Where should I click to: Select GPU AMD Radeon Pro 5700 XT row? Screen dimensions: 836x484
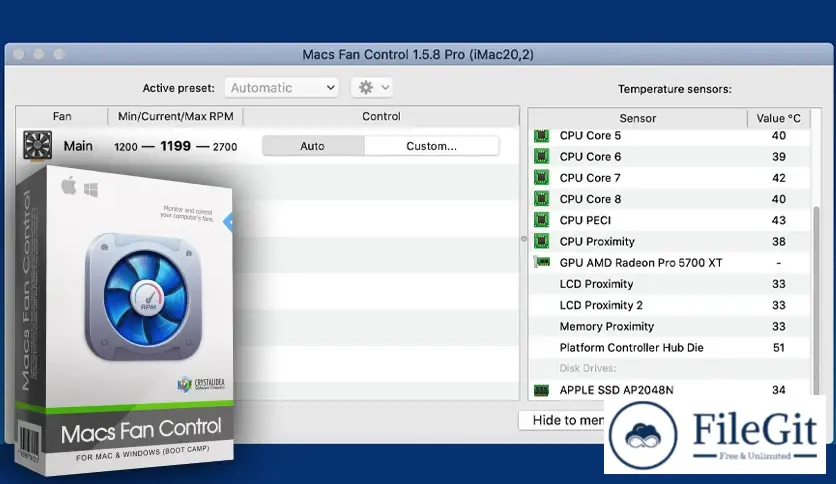click(670, 263)
